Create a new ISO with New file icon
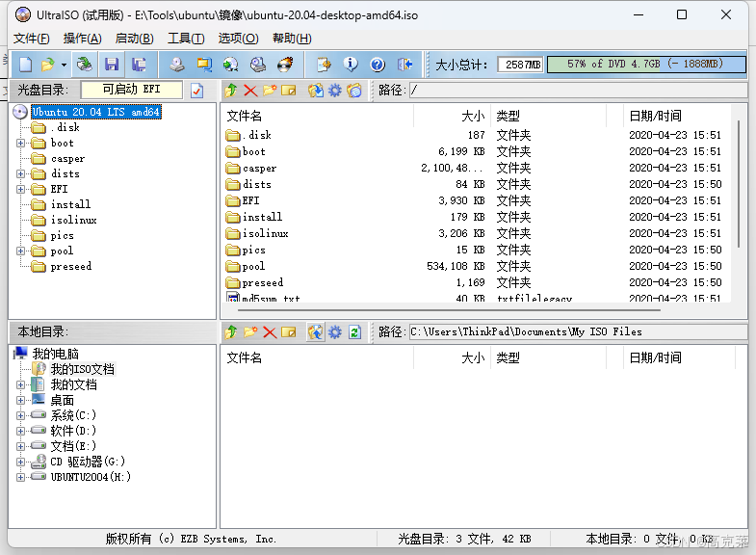Viewport: 756px width, 555px height. click(25, 65)
